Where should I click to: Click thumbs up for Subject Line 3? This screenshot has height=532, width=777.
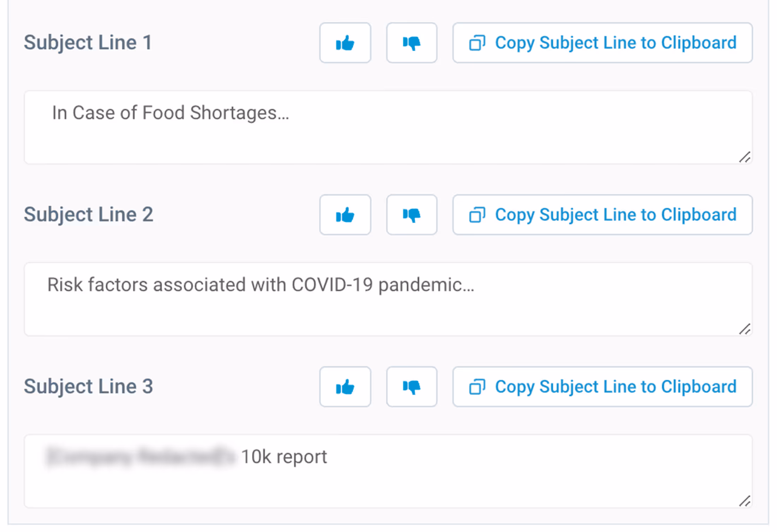click(345, 387)
